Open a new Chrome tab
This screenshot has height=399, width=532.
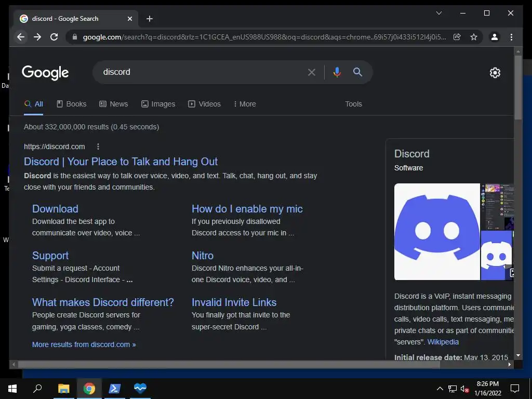click(x=149, y=19)
